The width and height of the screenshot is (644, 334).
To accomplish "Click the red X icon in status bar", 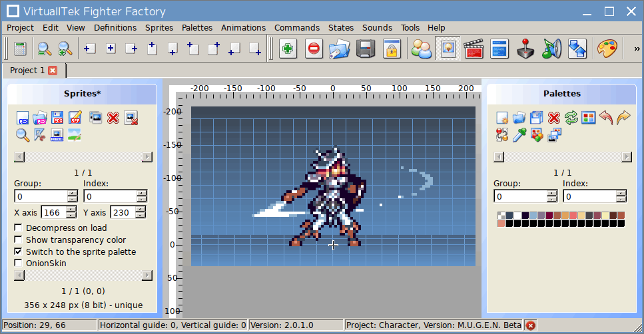I will [531, 325].
